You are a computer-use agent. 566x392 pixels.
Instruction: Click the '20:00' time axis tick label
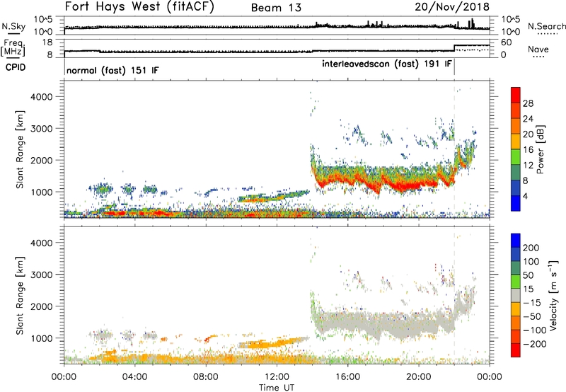418,377
